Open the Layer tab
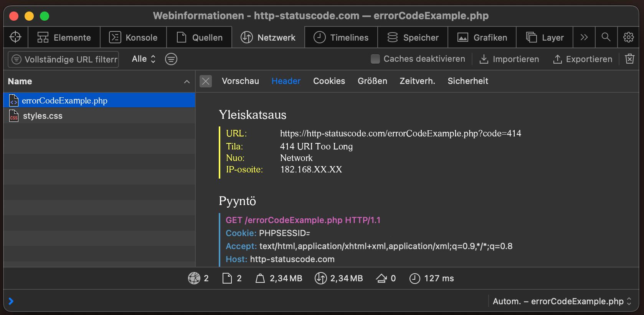The width and height of the screenshot is (644, 315). tap(545, 38)
